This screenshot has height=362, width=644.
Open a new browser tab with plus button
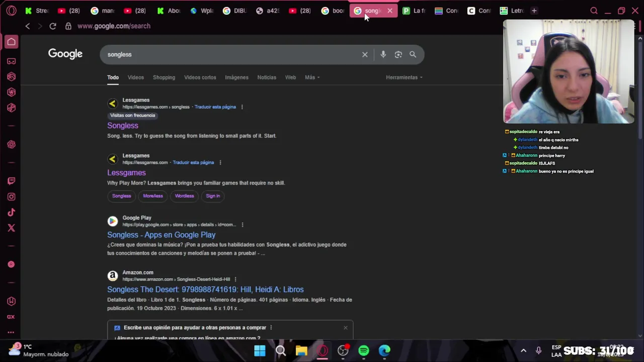click(534, 11)
